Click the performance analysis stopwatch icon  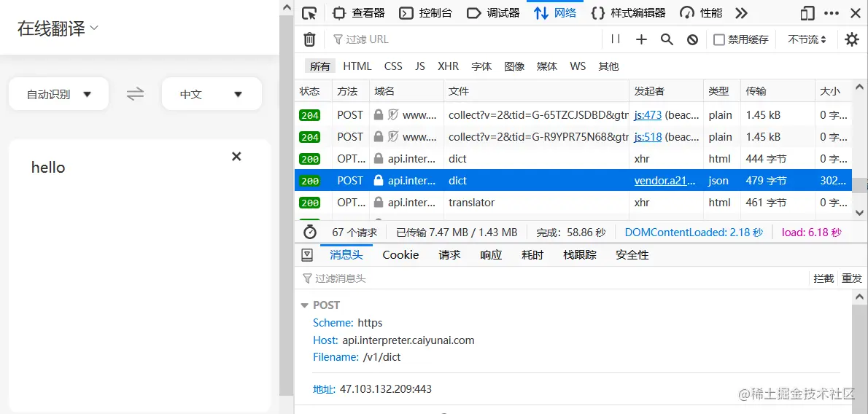[309, 233]
